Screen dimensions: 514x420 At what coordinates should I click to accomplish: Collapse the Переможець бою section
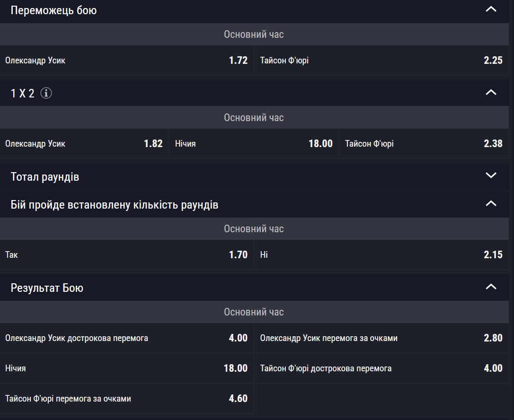(x=491, y=9)
